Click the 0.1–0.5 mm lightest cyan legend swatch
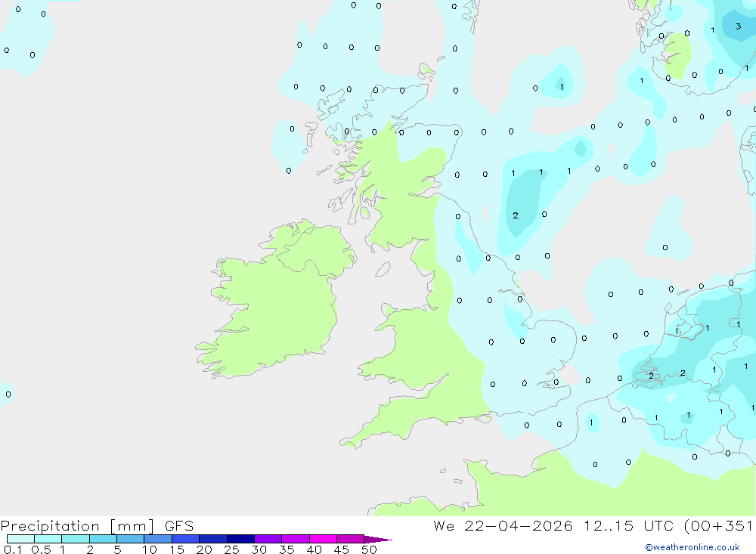756x554 pixels. point(20,539)
